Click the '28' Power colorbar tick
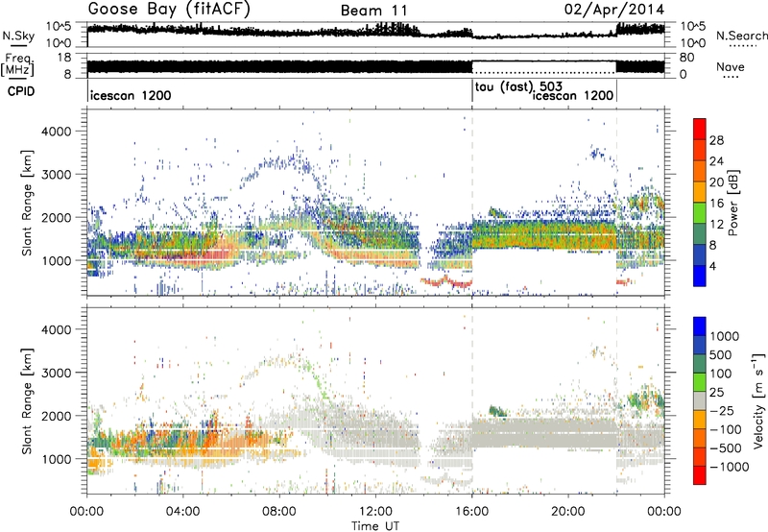768x532 pixels. (716, 140)
